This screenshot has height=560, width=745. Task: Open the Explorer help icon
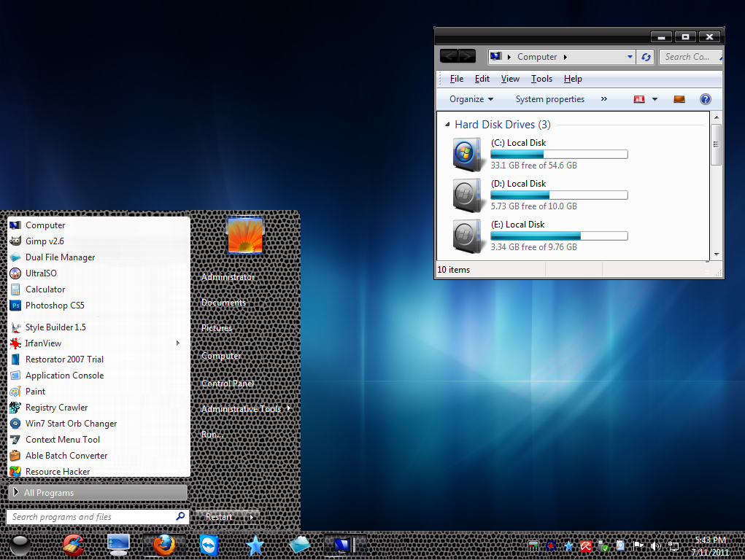[705, 99]
